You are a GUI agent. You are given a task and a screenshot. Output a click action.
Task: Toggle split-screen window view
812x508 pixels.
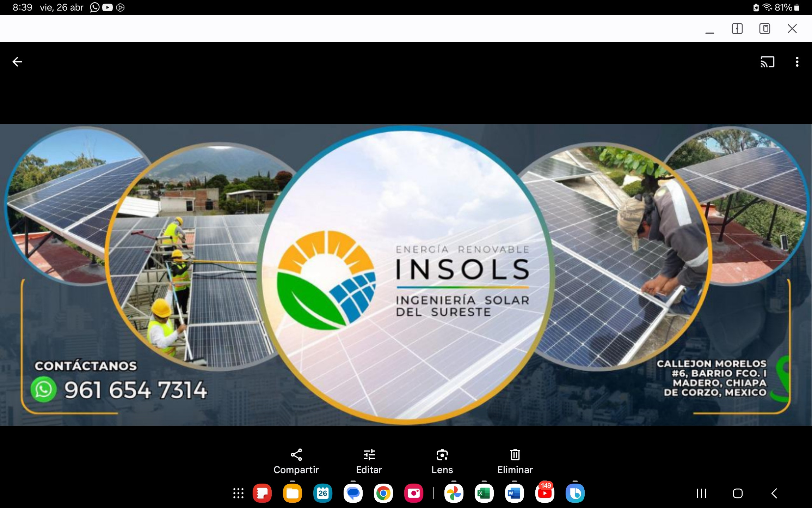[737, 29]
